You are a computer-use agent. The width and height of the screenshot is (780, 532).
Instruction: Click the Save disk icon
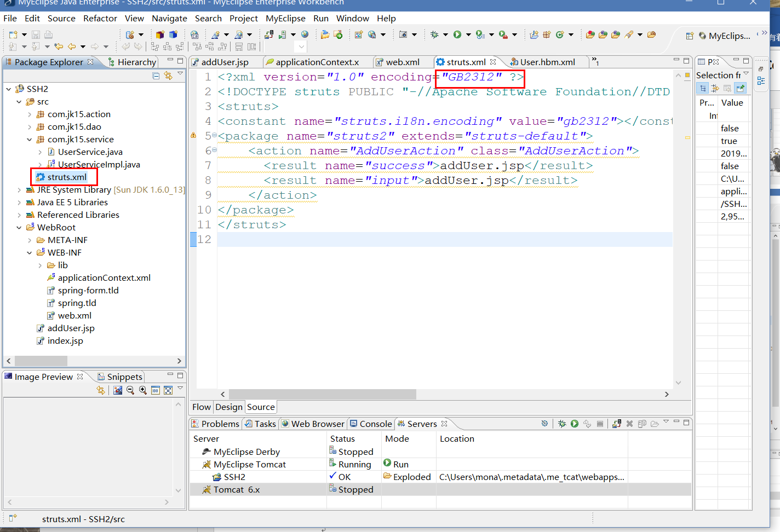tap(35, 34)
